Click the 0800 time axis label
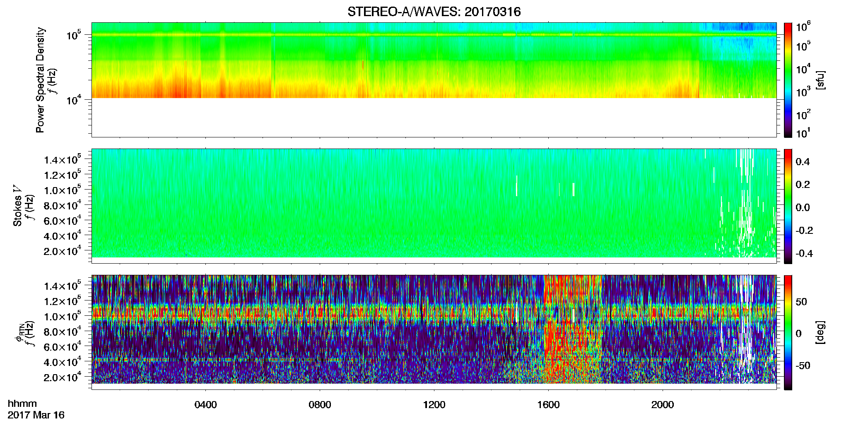This screenshot has width=868, height=447. (320, 405)
